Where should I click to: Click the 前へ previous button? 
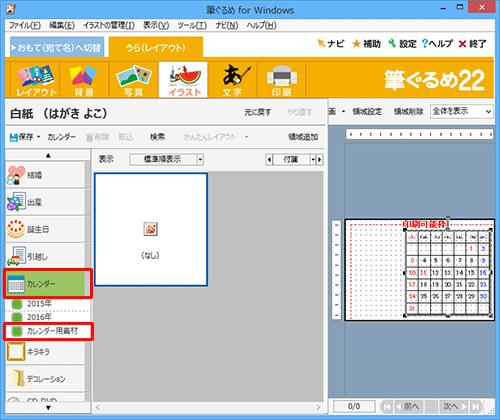pos(408,406)
